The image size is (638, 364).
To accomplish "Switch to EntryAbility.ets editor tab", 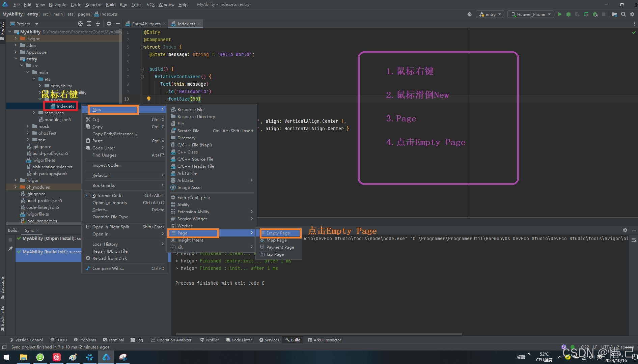I will click(x=146, y=24).
